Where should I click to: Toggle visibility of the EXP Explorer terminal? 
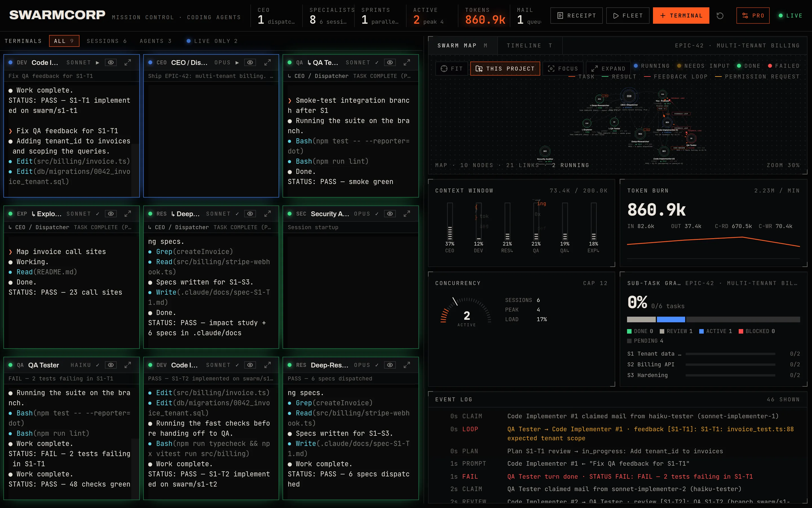(x=111, y=214)
